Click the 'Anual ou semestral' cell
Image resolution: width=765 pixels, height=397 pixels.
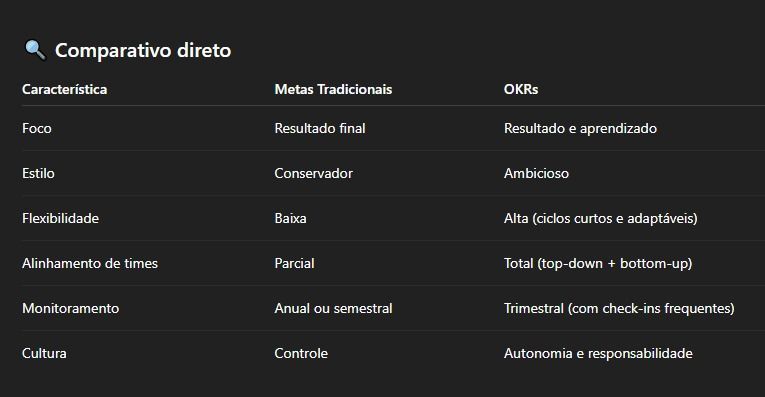(x=334, y=308)
